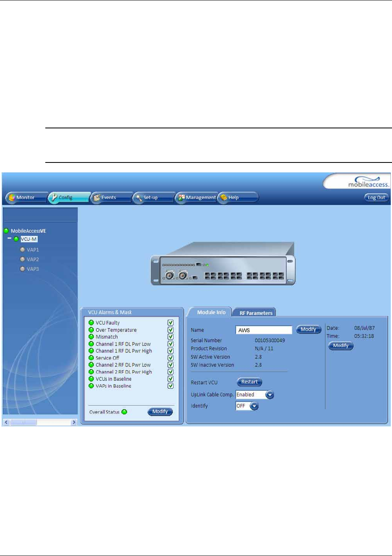This screenshot has height=556, width=392.
Task: Switch to the Config tab
Action: (x=69, y=197)
